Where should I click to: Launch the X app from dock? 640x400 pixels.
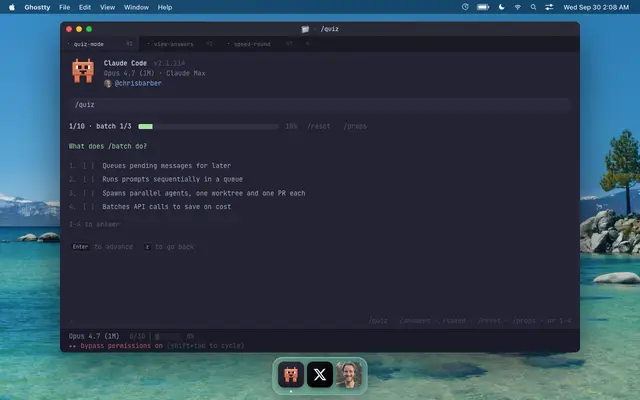click(x=320, y=374)
